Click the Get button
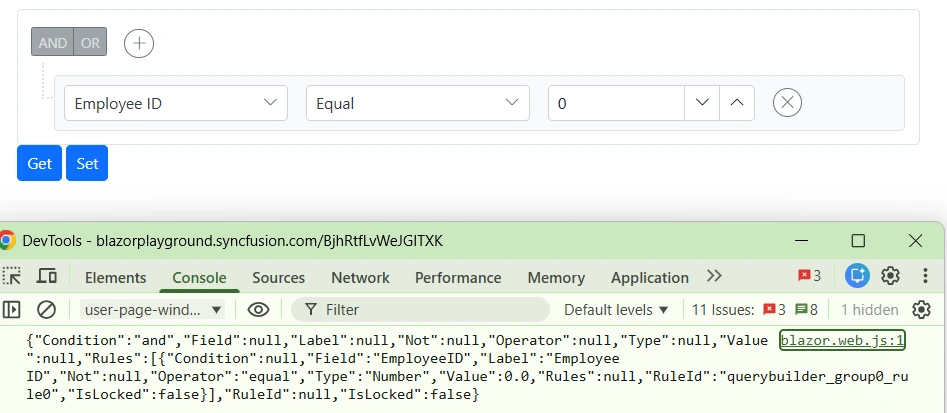Image resolution: width=947 pixels, height=413 pixels. click(x=39, y=163)
